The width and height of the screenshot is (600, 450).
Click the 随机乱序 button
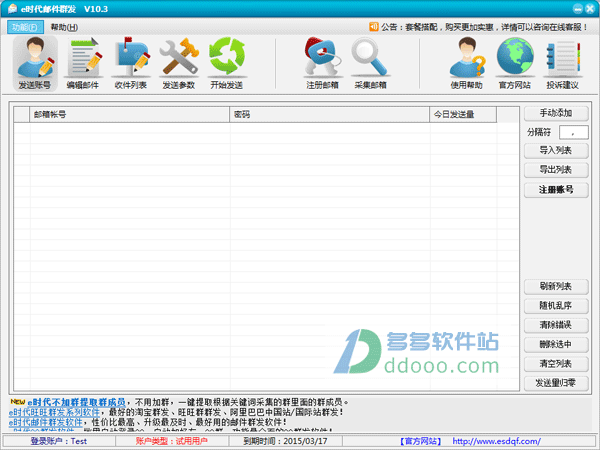click(556, 305)
